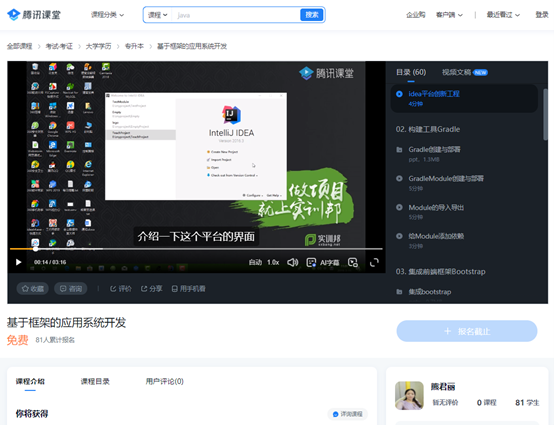Switch to 课程目录 tab

[x=95, y=382]
